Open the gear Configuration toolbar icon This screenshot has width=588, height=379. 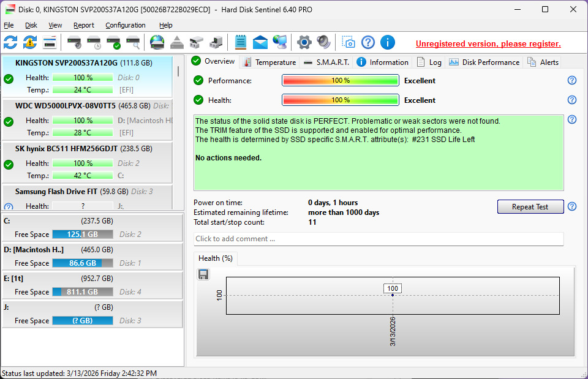coord(304,42)
